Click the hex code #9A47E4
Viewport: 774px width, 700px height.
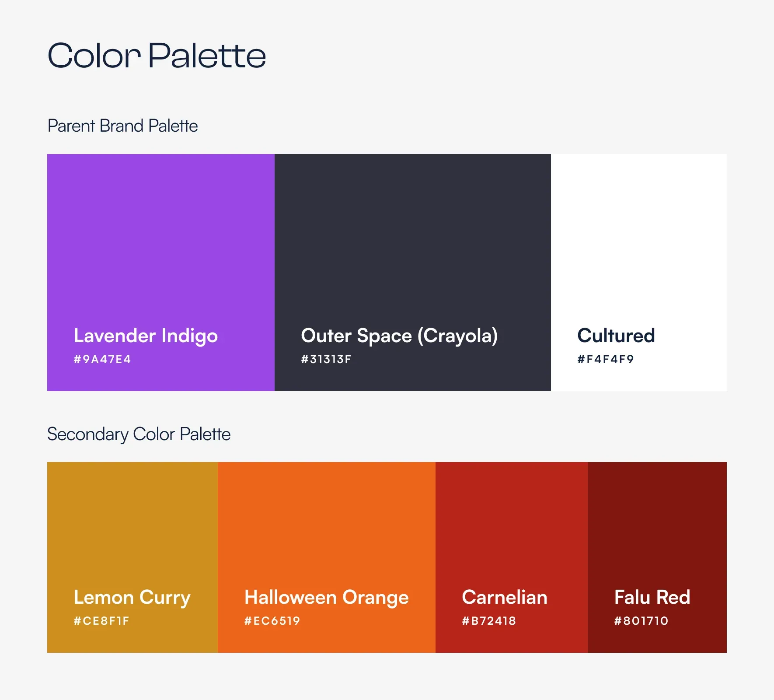[102, 359]
